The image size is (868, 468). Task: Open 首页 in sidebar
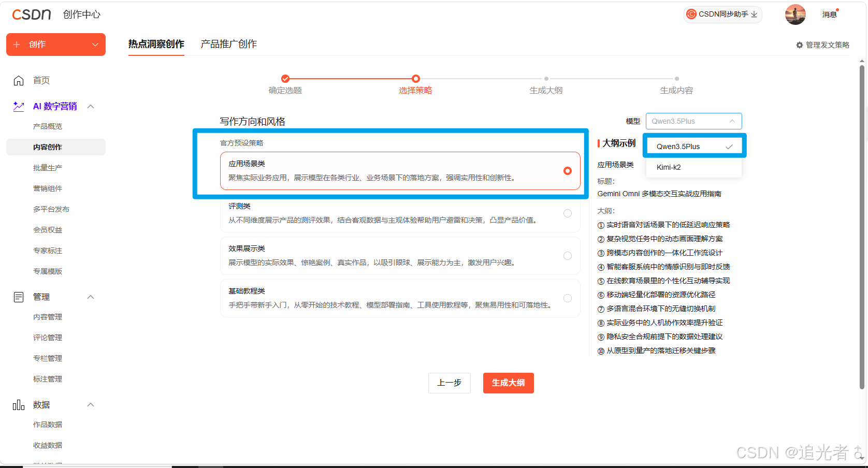[41, 80]
